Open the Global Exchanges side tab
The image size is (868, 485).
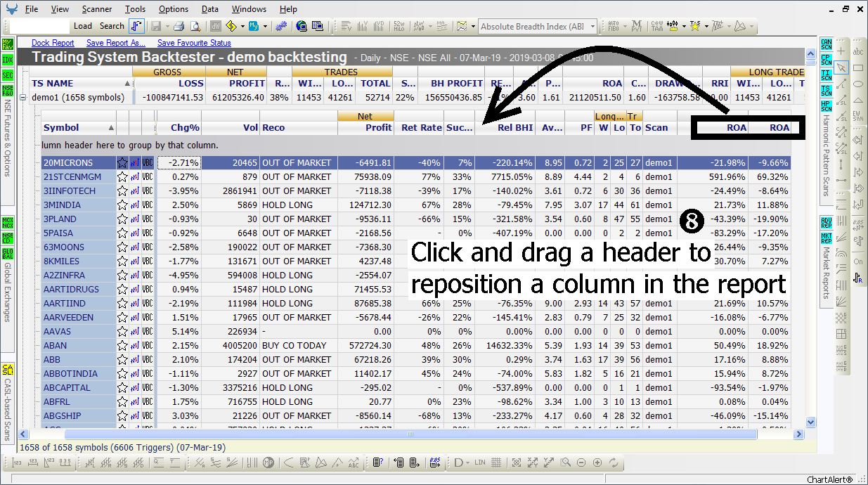pyautogui.click(x=8, y=292)
